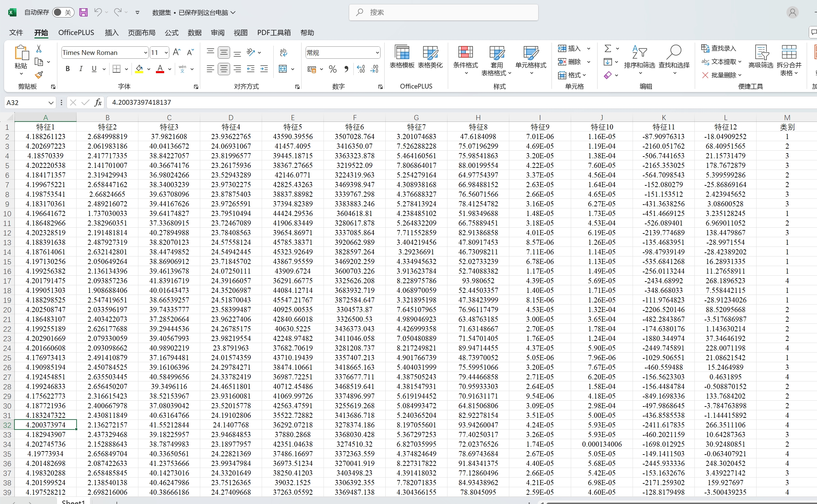Open the font name dropdown Times New Roman
The height and width of the screenshot is (504, 817).
coord(145,53)
